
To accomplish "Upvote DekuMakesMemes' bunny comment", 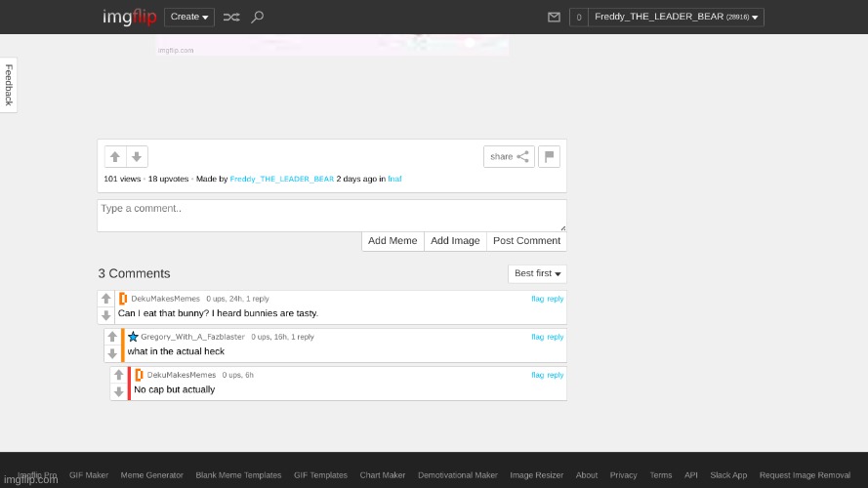I will coord(105,299).
